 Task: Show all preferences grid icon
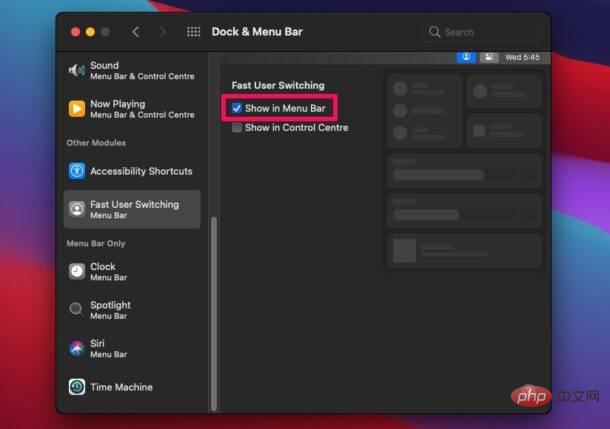[x=193, y=32]
